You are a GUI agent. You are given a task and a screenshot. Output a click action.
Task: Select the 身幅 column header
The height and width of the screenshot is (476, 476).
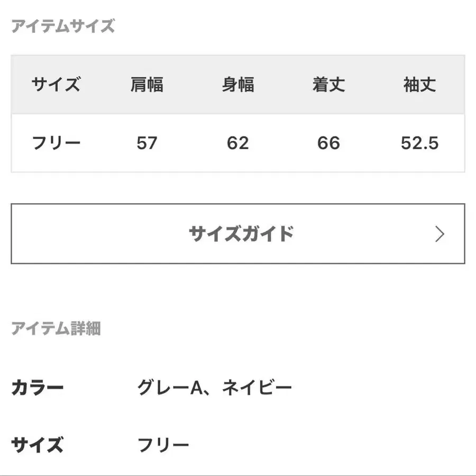click(237, 85)
